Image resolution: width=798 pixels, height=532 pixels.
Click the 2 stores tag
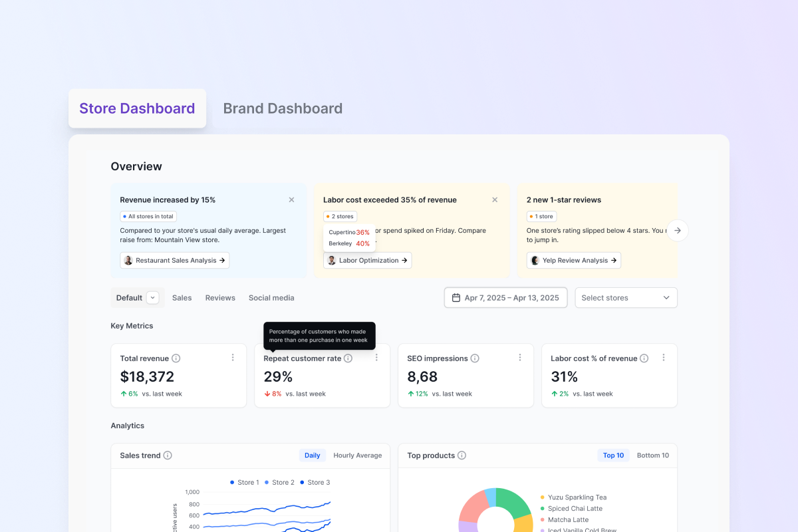pyautogui.click(x=340, y=216)
